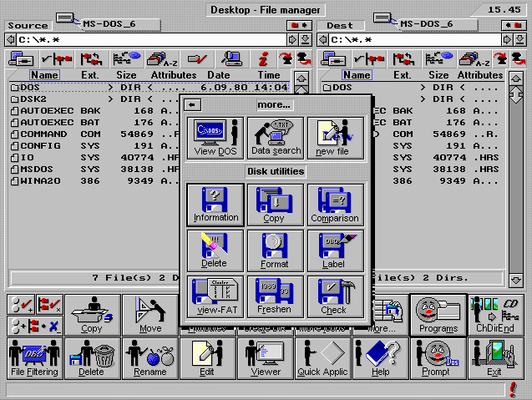Click the invert selection icon

(x=35, y=326)
